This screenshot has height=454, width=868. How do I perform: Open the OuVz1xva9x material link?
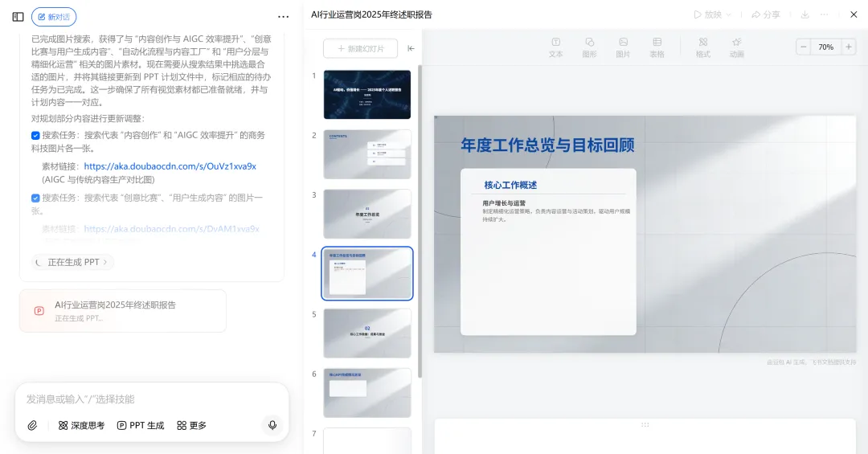(170, 166)
